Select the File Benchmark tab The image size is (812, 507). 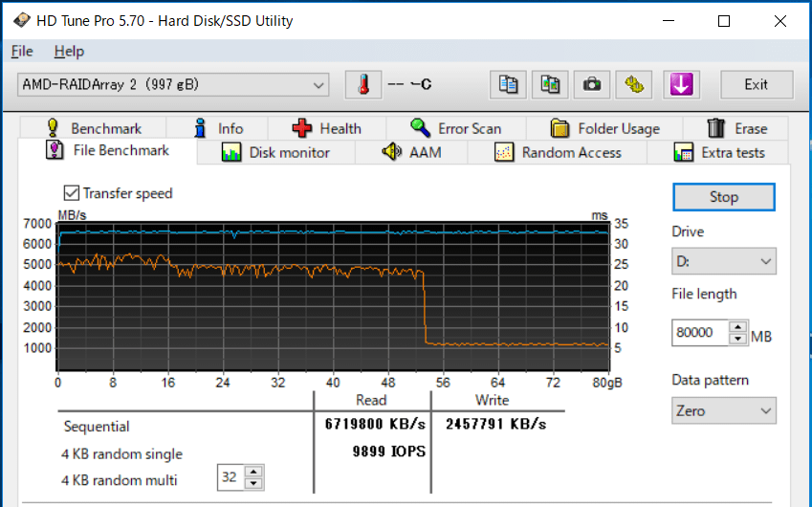pos(108,151)
